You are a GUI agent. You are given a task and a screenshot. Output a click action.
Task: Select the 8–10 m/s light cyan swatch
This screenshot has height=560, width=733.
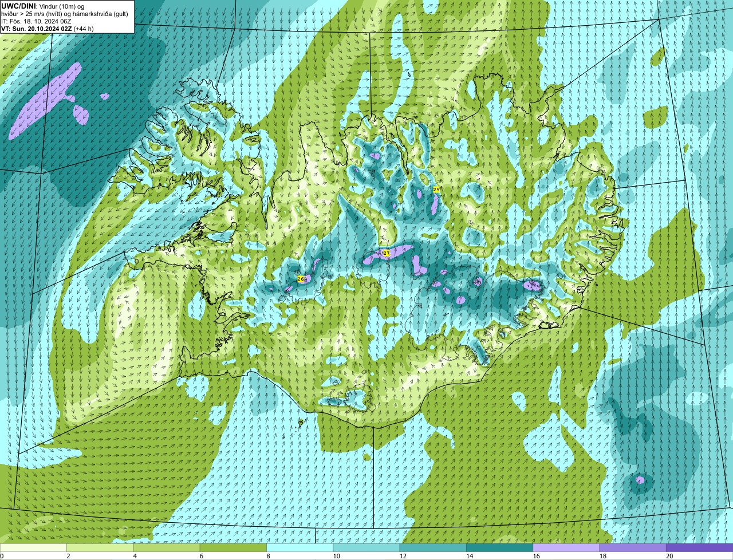[300, 547]
